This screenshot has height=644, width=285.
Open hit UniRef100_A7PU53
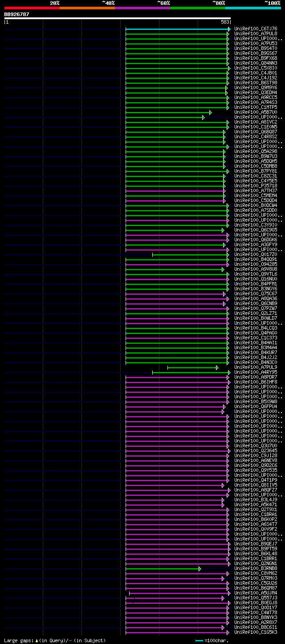[256, 43]
